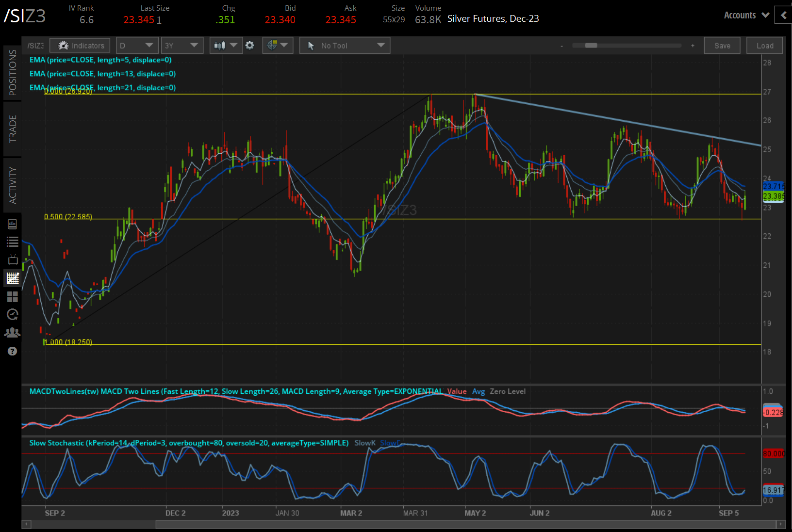792x532 pixels.
Task: Expand the 3Y range dropdown
Action: click(x=182, y=45)
